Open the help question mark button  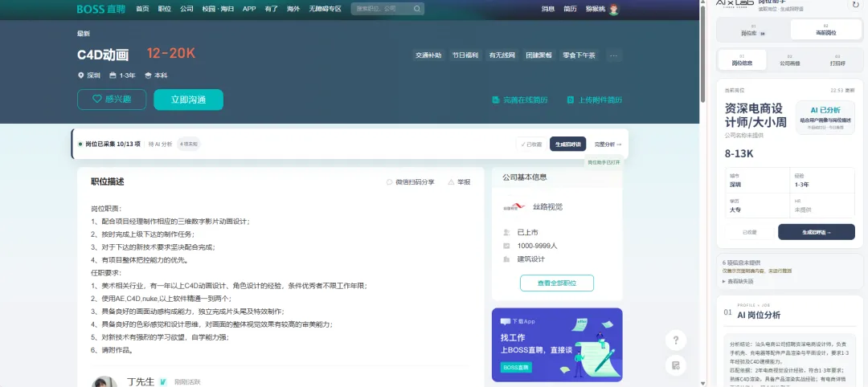[676, 340]
